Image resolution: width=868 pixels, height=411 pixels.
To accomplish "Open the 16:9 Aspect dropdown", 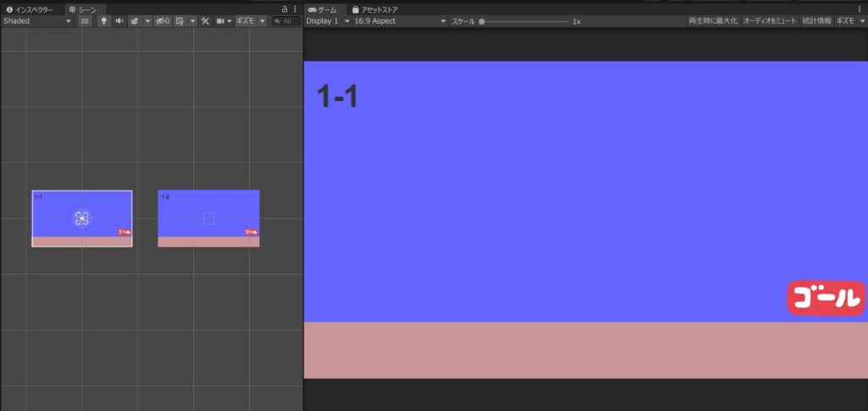I will 400,21.
